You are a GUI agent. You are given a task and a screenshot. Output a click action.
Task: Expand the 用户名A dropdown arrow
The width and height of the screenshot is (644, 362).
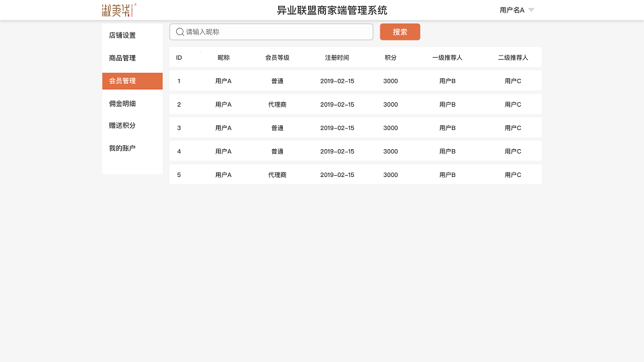531,10
